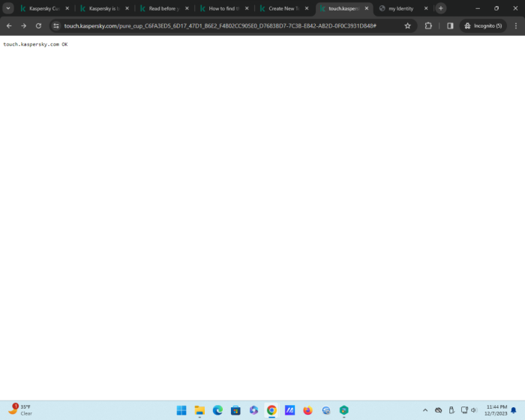Close the Read before y tab

pos(187,8)
